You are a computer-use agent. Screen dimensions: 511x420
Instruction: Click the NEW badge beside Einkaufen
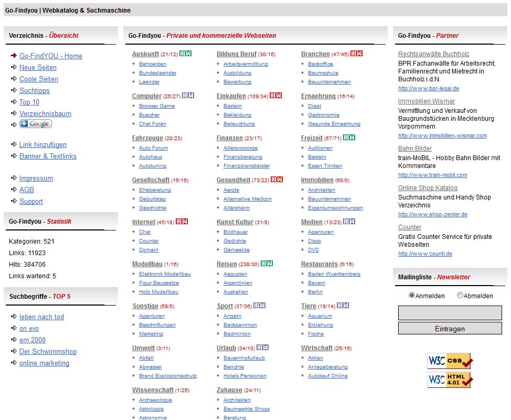[x=276, y=96]
